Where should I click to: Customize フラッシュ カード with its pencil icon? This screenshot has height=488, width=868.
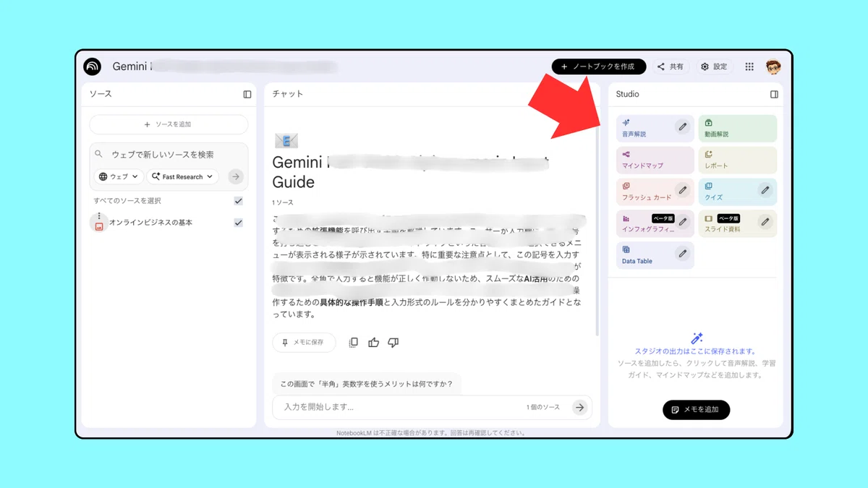(x=682, y=190)
